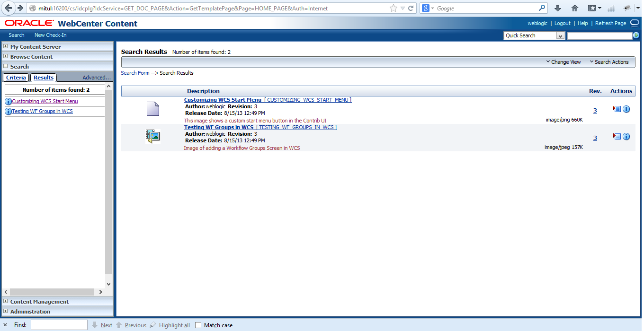The width and height of the screenshot is (644, 331).
Task: Open the Search Actions dropdown
Action: [610, 62]
